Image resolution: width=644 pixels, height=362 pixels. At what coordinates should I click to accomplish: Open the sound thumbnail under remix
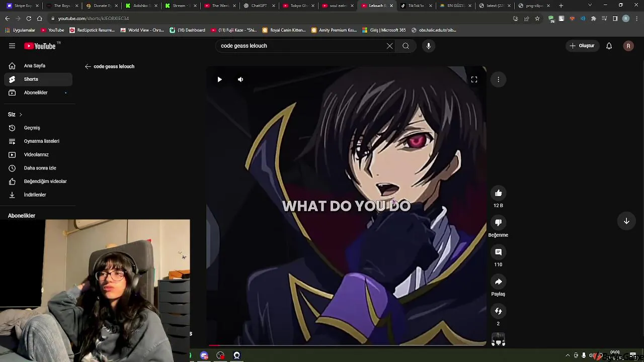pos(498,340)
